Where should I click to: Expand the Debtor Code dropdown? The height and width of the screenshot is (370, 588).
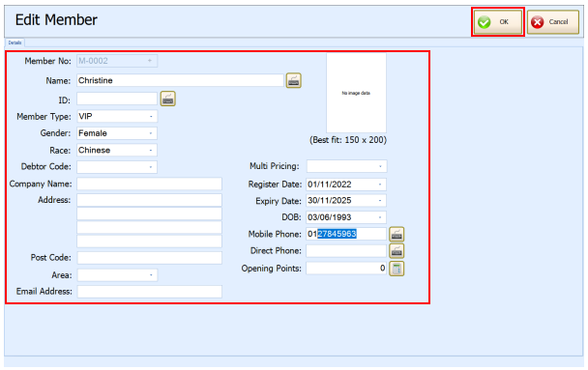(x=151, y=167)
